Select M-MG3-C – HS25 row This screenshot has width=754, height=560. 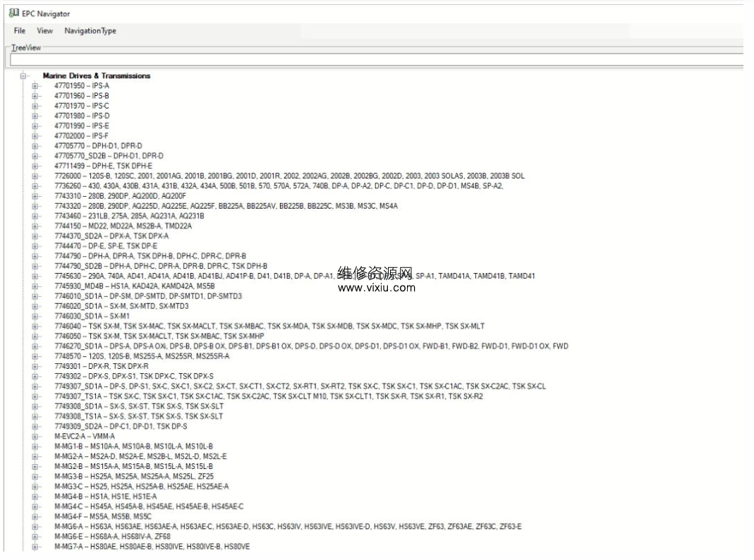pos(141,487)
